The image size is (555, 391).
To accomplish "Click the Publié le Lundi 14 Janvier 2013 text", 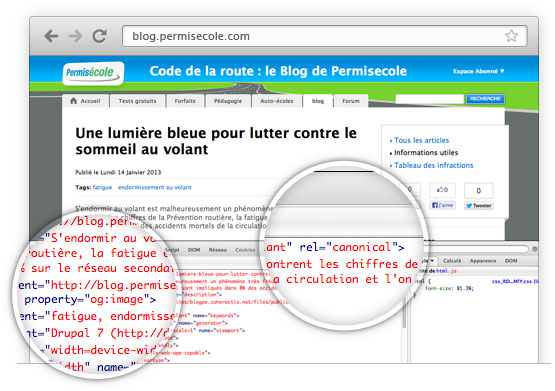I will click(118, 172).
